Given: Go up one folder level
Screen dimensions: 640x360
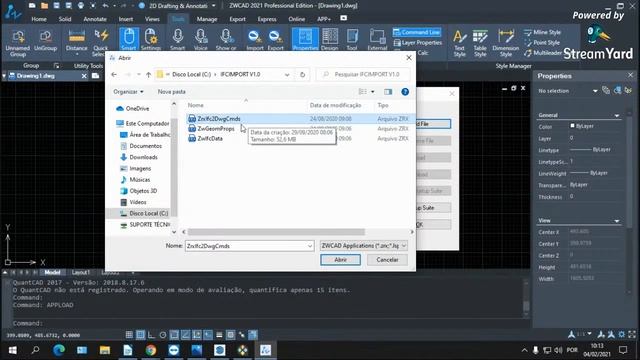Looking at the screenshot, I should (149, 74).
